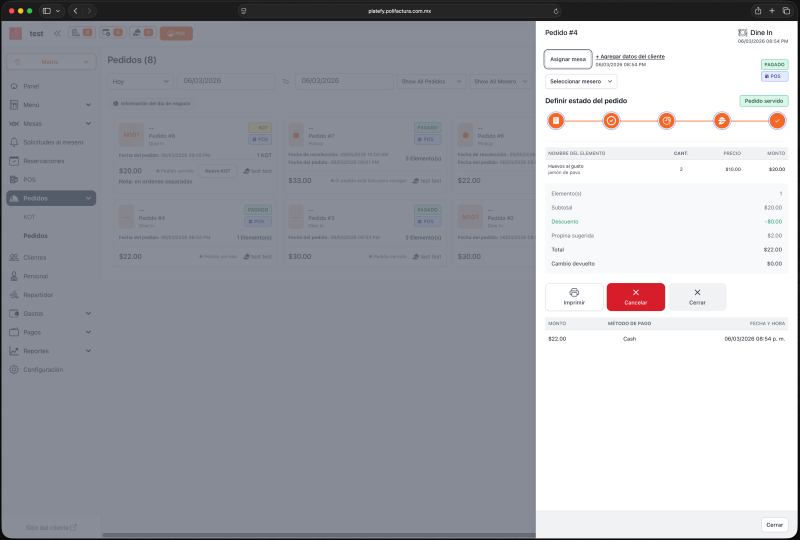Toggle Safari sidebar icon

click(46, 11)
